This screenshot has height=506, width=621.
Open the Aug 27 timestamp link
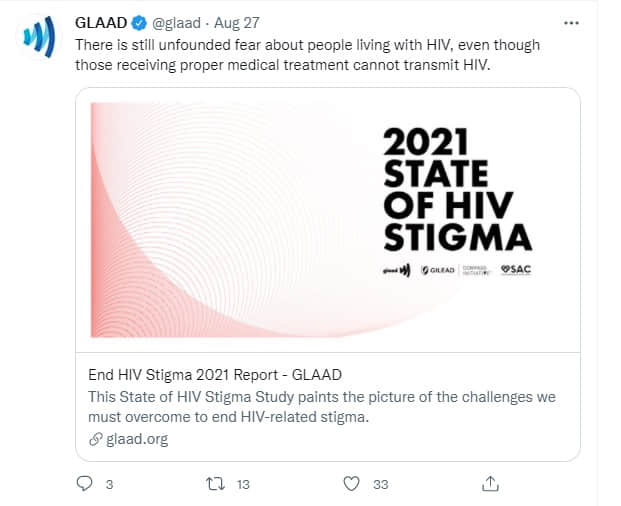[x=236, y=23]
